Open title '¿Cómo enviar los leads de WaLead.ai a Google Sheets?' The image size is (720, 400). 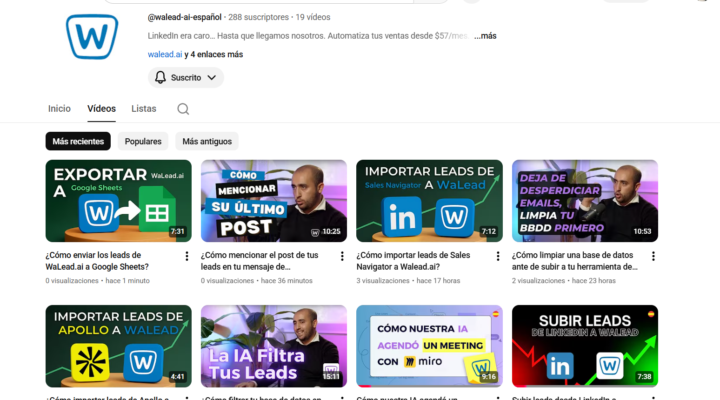(97, 261)
